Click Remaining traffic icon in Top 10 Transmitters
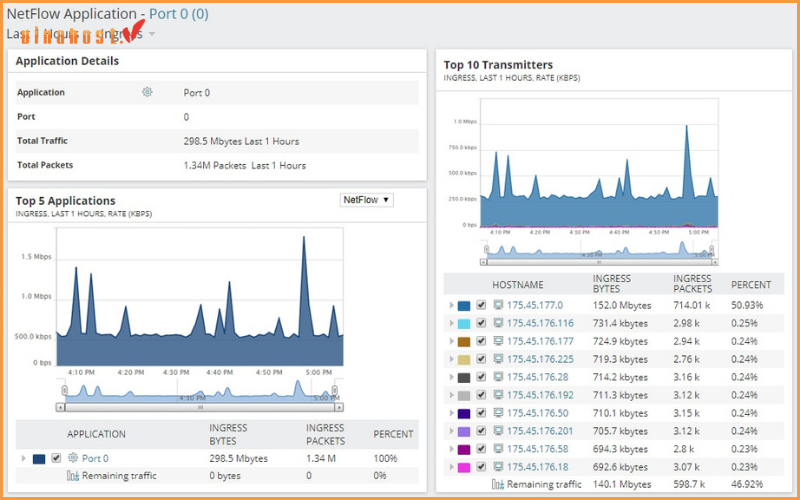This screenshot has height=500, width=800. [498, 485]
